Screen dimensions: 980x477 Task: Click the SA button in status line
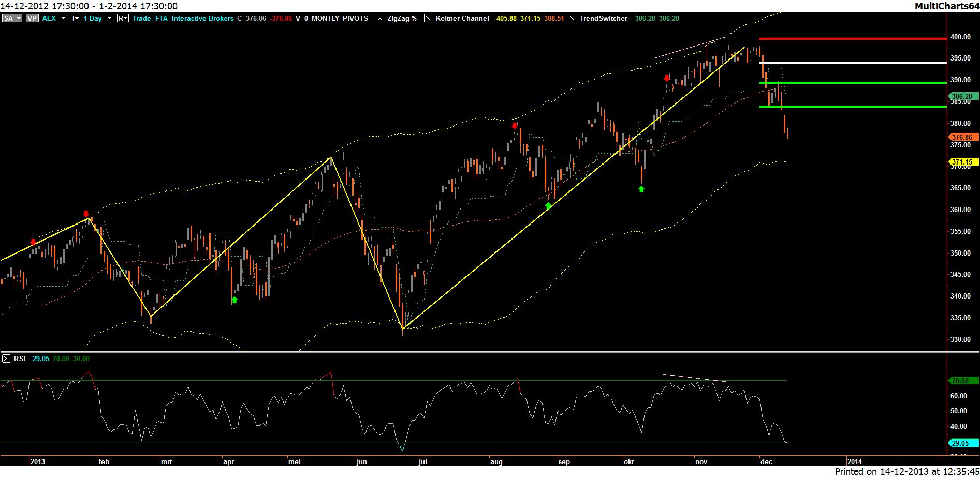(x=9, y=18)
